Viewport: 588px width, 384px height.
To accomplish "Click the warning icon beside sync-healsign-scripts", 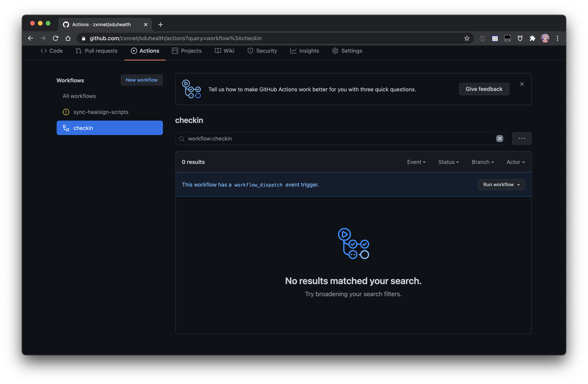I will tap(66, 112).
